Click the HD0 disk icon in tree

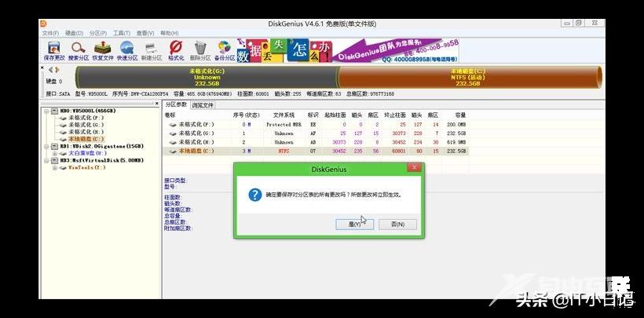pos(54,111)
